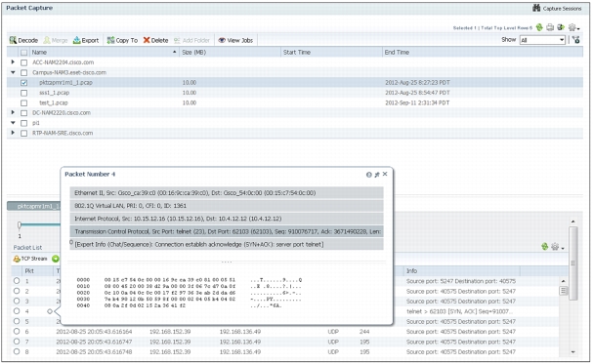Collapse the pi1 node

coord(13,123)
